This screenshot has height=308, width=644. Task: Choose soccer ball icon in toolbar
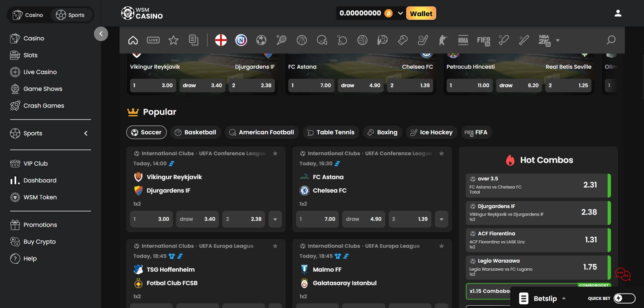coord(261,40)
